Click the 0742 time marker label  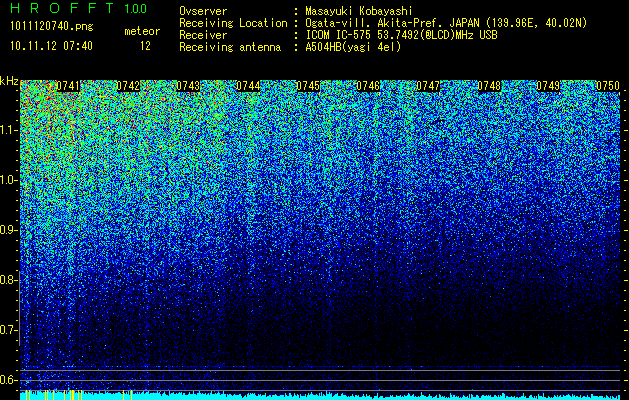[x=128, y=86]
